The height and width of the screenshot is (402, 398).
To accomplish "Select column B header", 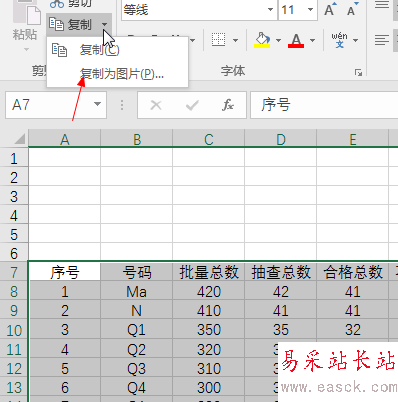I will pyautogui.click(x=137, y=139).
